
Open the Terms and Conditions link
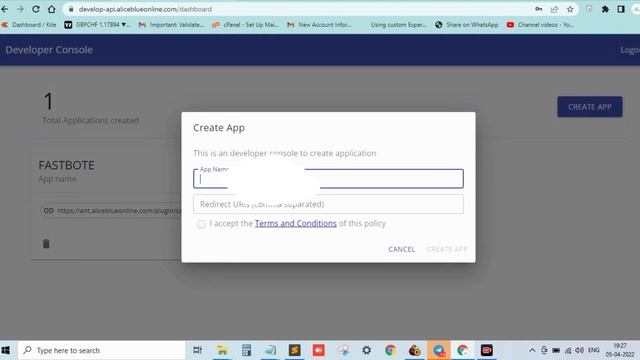[296, 223]
